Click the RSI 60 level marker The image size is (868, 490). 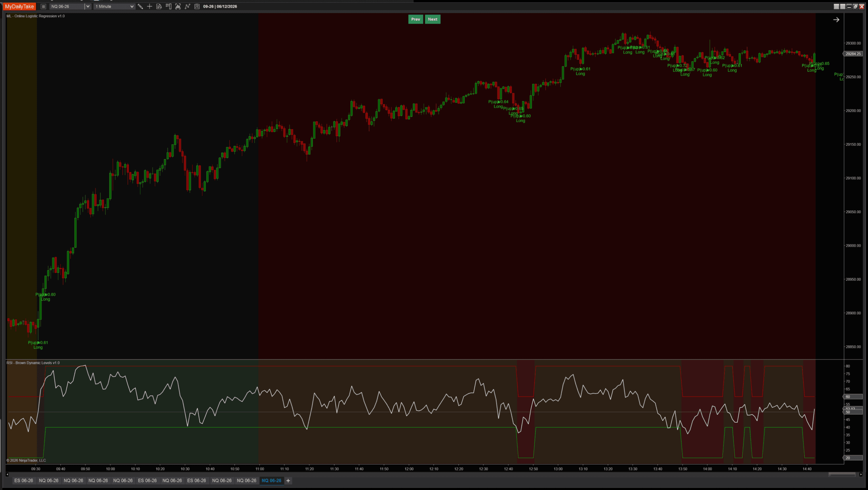click(x=853, y=397)
